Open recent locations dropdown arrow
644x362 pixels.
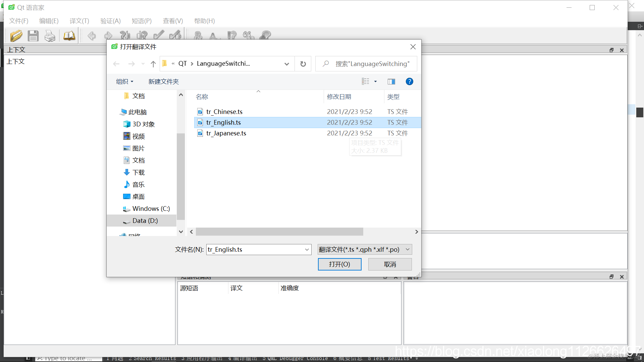[143, 64]
